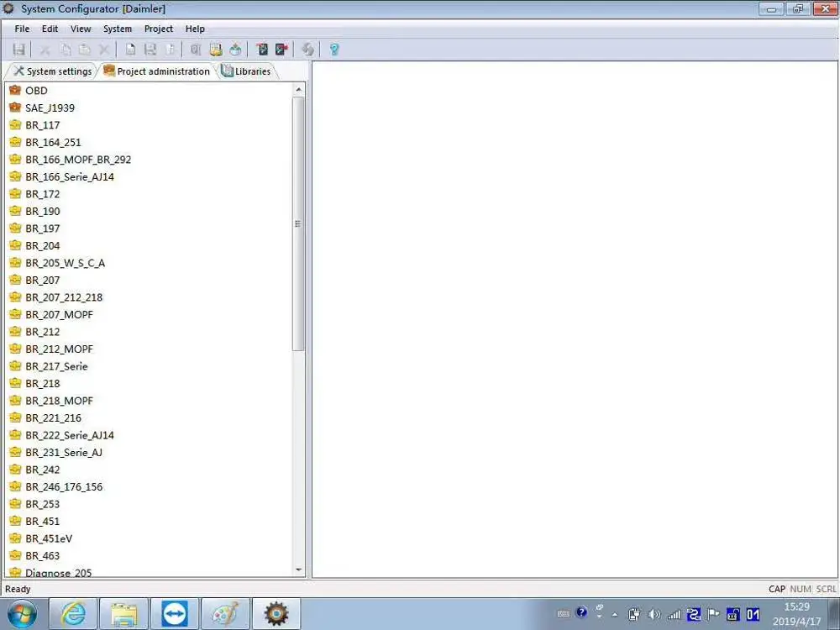This screenshot has width=840, height=630.
Task: Select the BR_246_176_156 project
Action: 64,487
